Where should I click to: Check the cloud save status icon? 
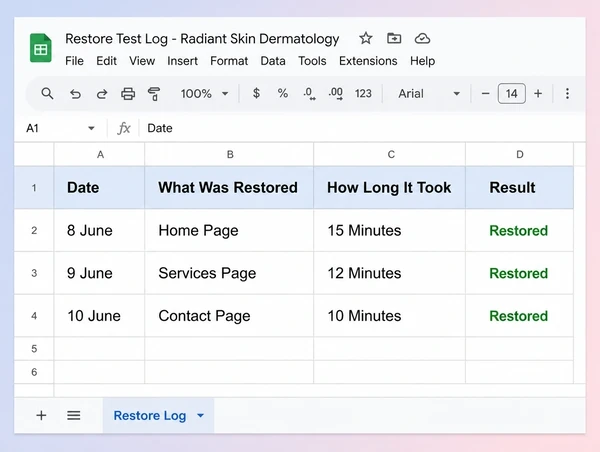pyautogui.click(x=422, y=38)
